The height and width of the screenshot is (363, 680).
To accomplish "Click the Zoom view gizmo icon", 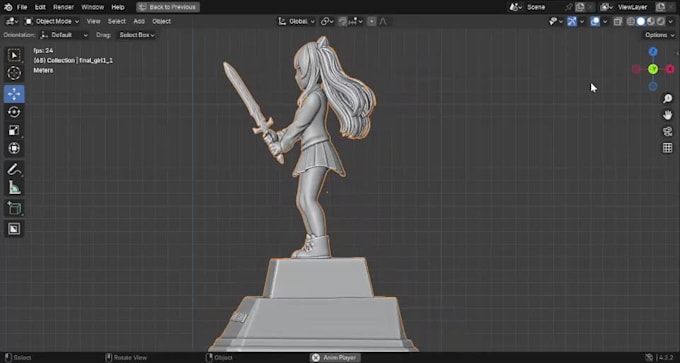I will pyautogui.click(x=667, y=99).
